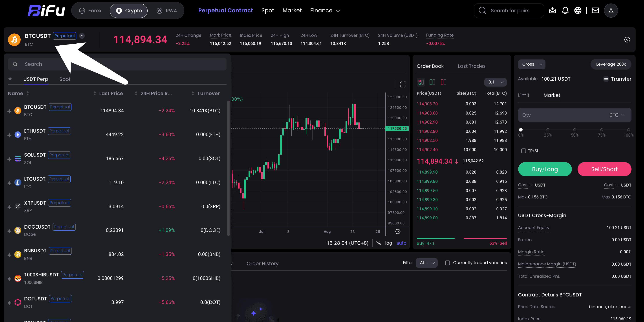Click the Transfer link
The width and height of the screenshot is (644, 322).
pos(621,79)
